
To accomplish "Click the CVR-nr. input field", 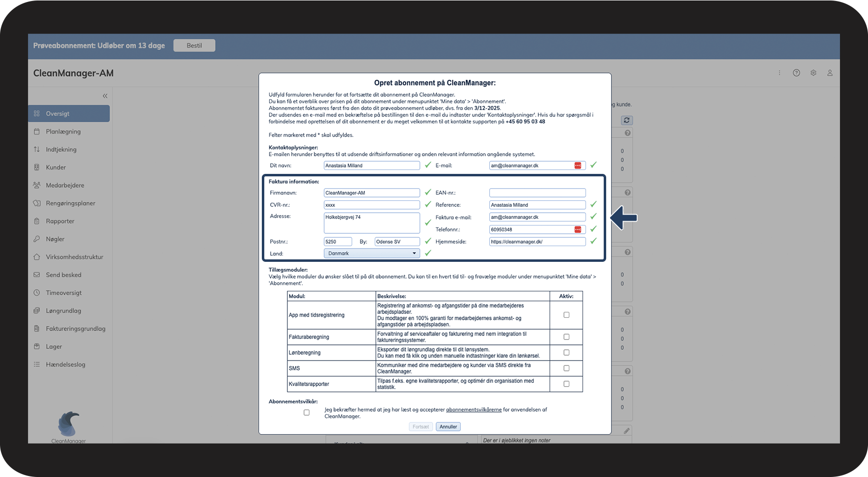I will coord(372,205).
